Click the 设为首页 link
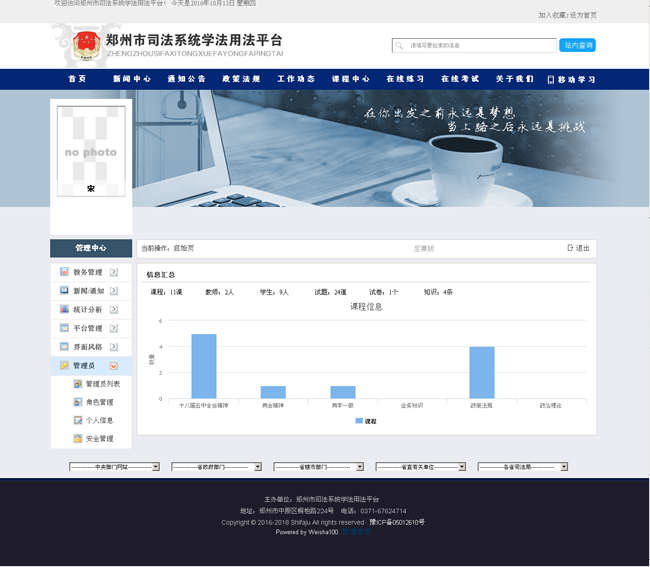This screenshot has width=650, height=567. pyautogui.click(x=583, y=15)
